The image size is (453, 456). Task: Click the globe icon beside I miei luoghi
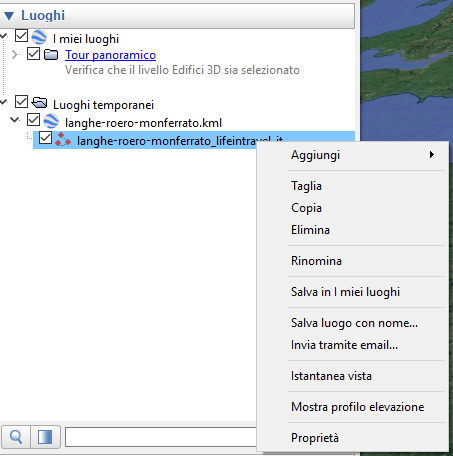(x=39, y=37)
